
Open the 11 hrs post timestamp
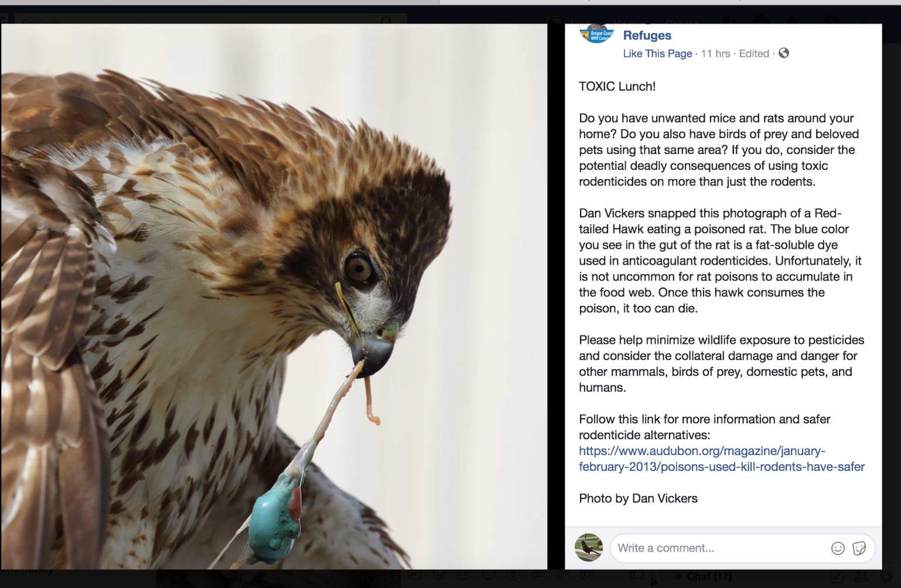point(715,54)
